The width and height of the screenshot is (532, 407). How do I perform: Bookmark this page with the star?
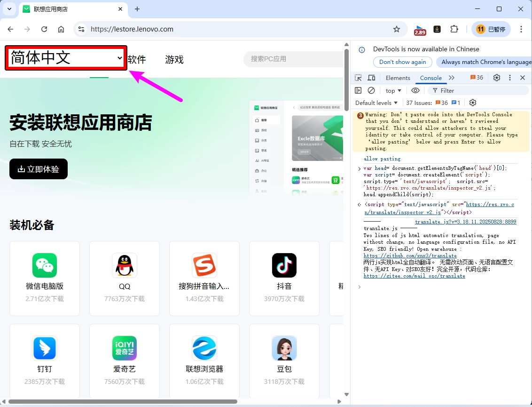397,29
